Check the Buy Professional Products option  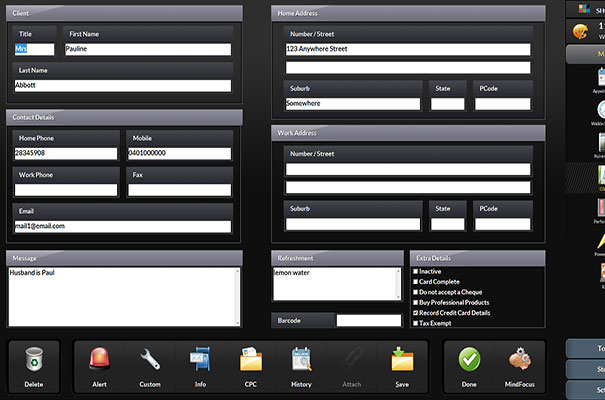(416, 302)
